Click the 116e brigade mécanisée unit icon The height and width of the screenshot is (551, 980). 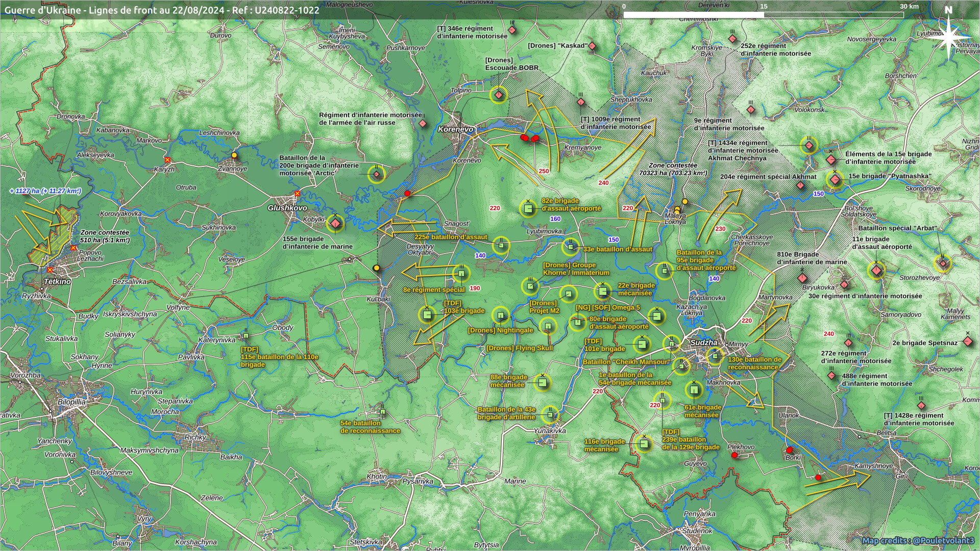click(644, 444)
